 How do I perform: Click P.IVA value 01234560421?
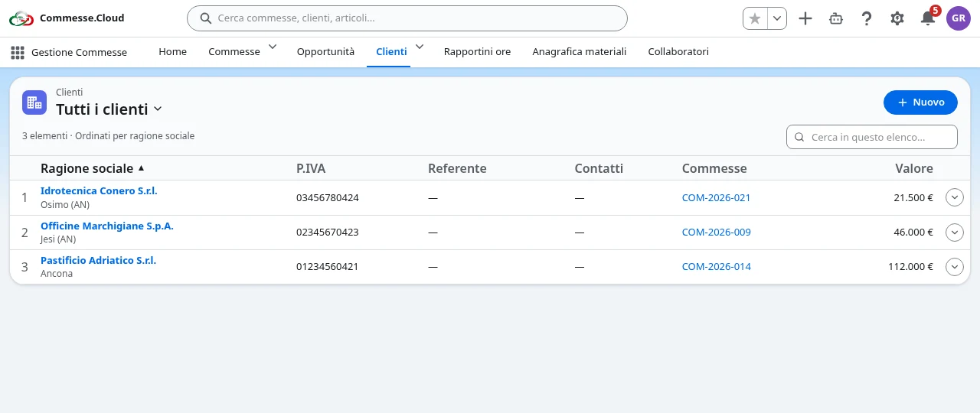pos(328,267)
